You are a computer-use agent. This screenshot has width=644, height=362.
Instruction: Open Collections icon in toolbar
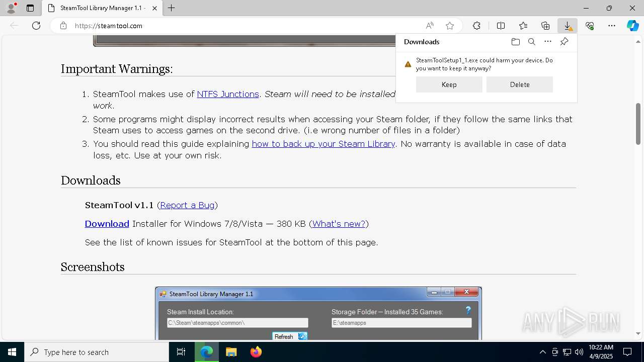[x=545, y=26]
